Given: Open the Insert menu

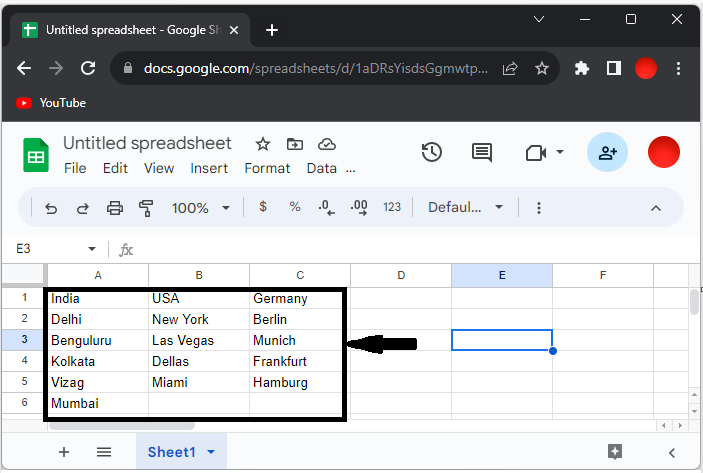Looking at the screenshot, I should [x=209, y=168].
